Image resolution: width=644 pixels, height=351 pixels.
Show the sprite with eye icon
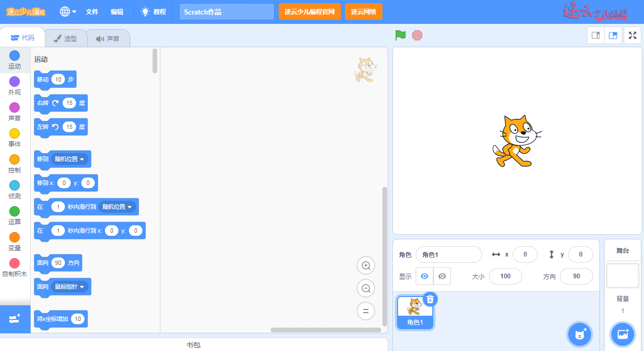tap(424, 276)
